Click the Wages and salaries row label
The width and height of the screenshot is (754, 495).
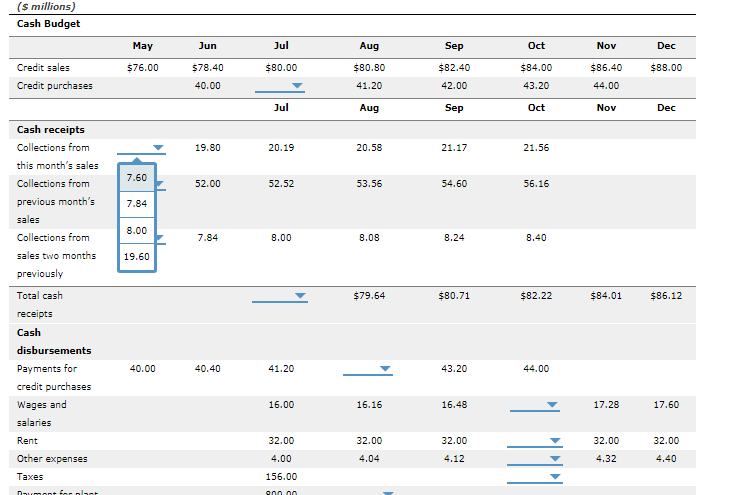41,414
